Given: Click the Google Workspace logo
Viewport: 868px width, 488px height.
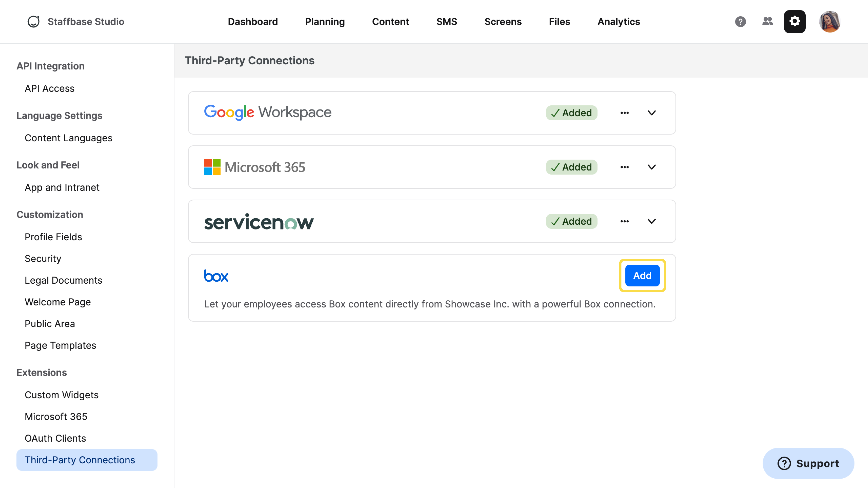Looking at the screenshot, I should tap(268, 113).
